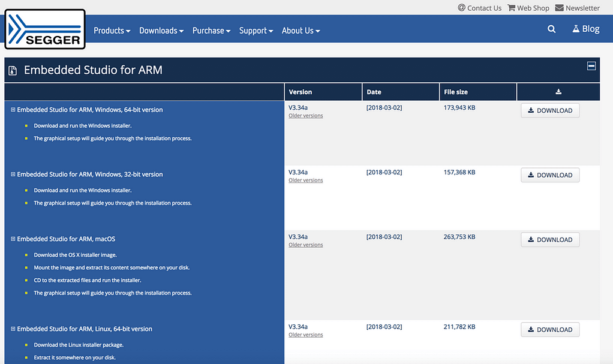
Task: Click the Embedded Studio file icon in title
Action: click(x=13, y=70)
